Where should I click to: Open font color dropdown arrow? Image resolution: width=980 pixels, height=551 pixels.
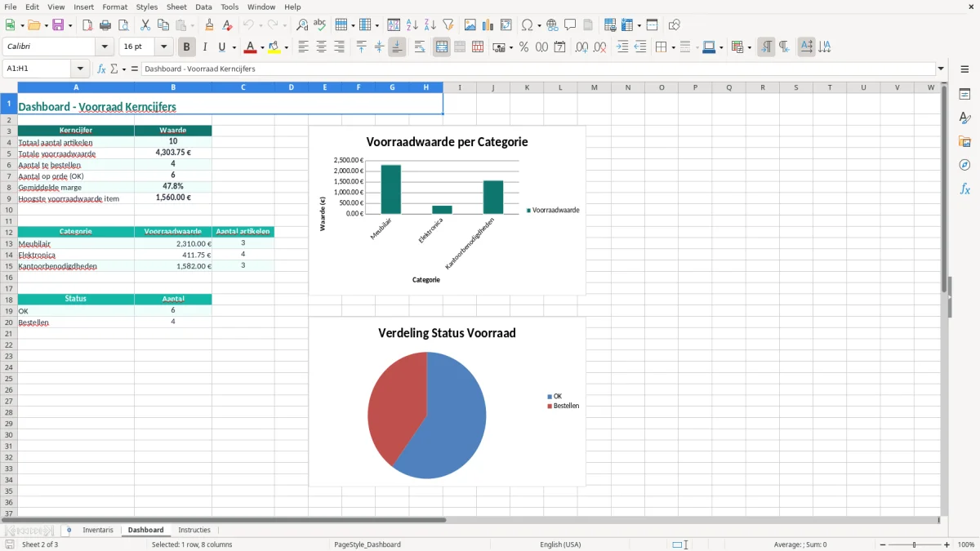(262, 47)
